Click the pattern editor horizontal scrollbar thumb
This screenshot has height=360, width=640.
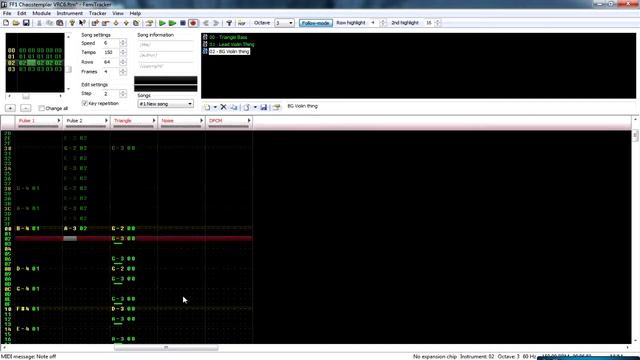pyautogui.click(x=166, y=348)
